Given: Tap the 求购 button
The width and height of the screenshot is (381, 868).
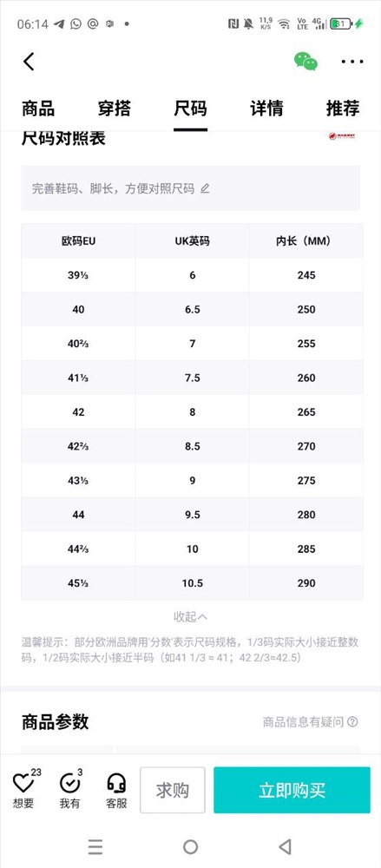Looking at the screenshot, I should (x=172, y=790).
